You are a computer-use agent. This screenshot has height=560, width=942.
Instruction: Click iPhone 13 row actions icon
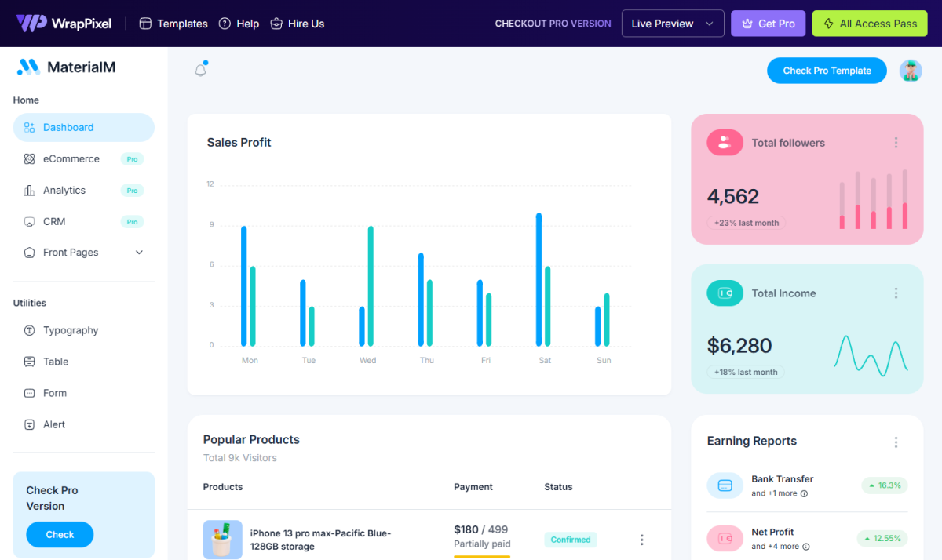pyautogui.click(x=641, y=540)
